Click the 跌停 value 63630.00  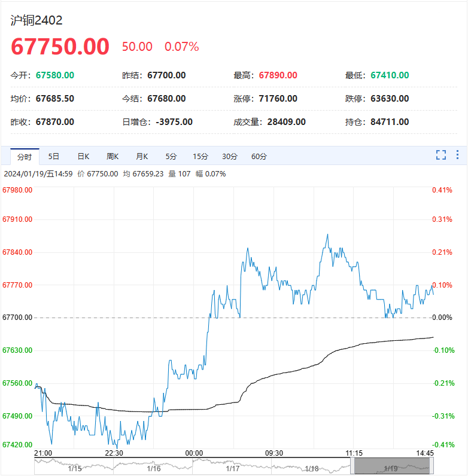(x=390, y=99)
